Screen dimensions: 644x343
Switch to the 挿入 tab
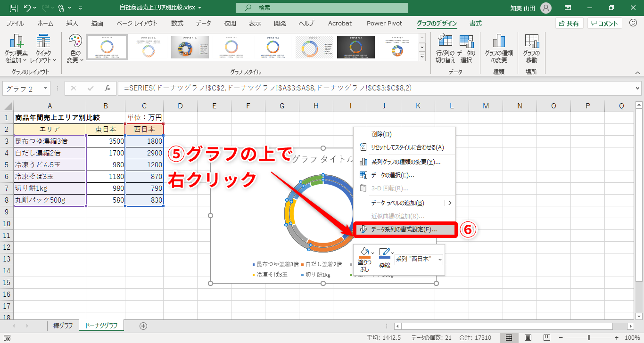72,23
